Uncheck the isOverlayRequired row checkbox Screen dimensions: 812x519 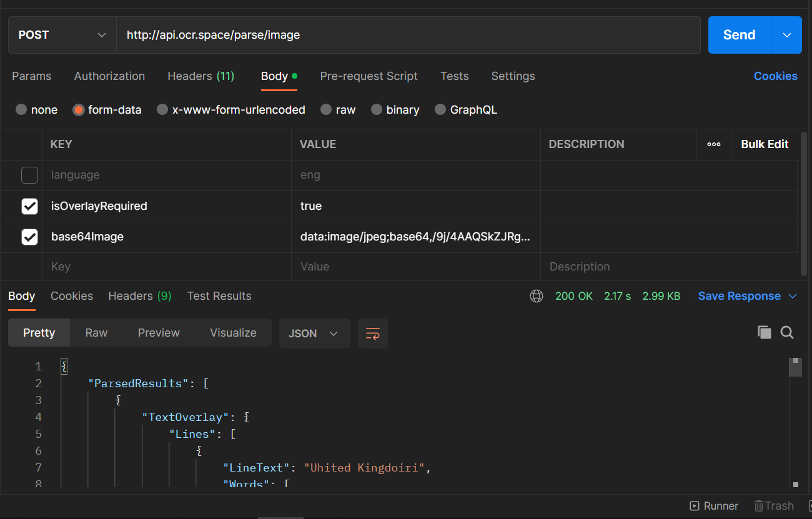(29, 206)
